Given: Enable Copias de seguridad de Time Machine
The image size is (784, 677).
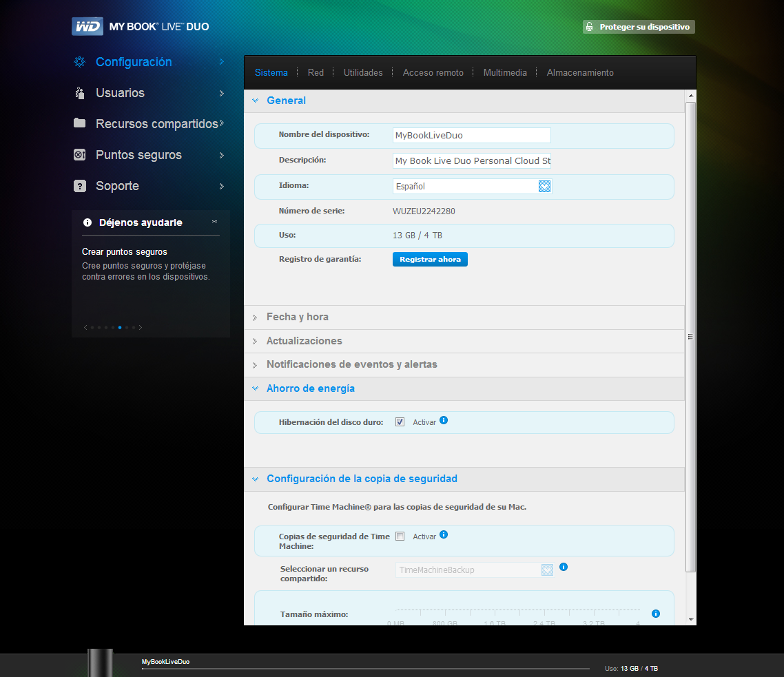Looking at the screenshot, I should [400, 537].
